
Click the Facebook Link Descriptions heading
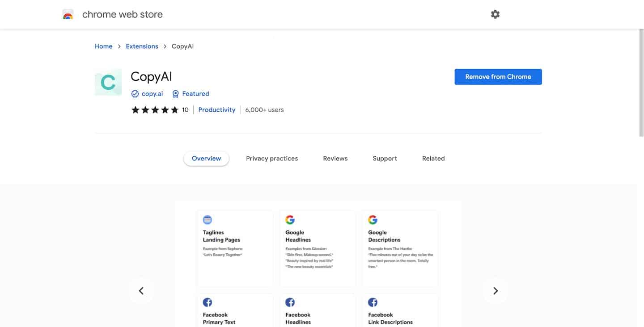(x=390, y=319)
